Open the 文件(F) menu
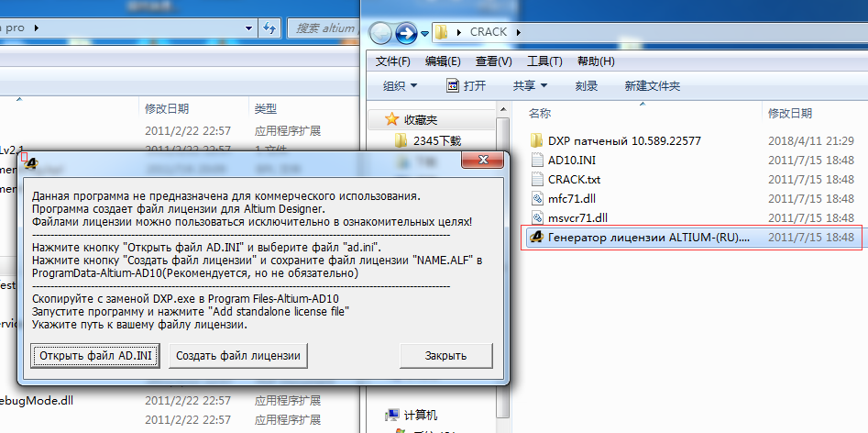The width and height of the screenshot is (868, 433). coord(393,61)
